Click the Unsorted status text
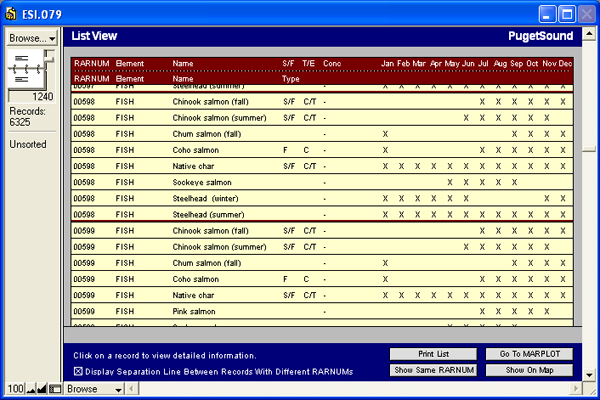This screenshot has width=600, height=400. [28, 144]
